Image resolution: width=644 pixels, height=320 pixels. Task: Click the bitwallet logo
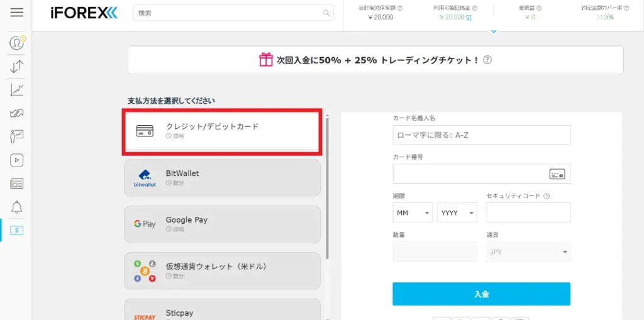(145, 179)
